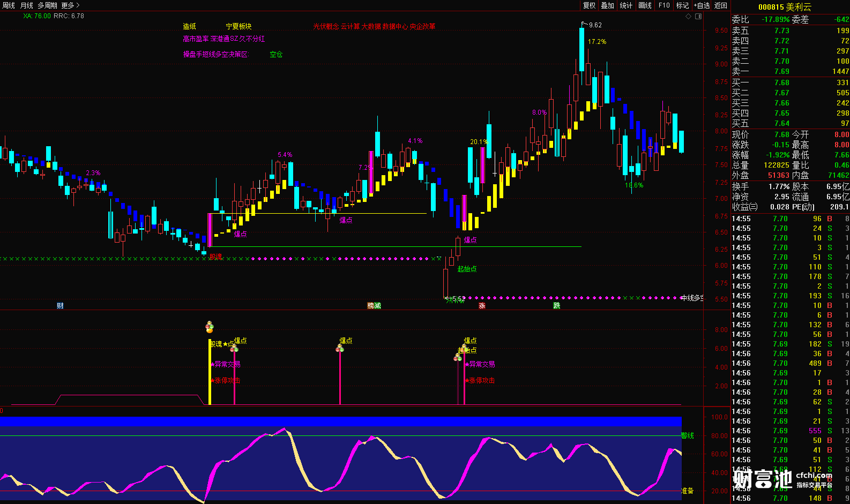This screenshot has height=504, width=850.
Task: Click the 现价 current price 7.68
Action: (x=782, y=135)
